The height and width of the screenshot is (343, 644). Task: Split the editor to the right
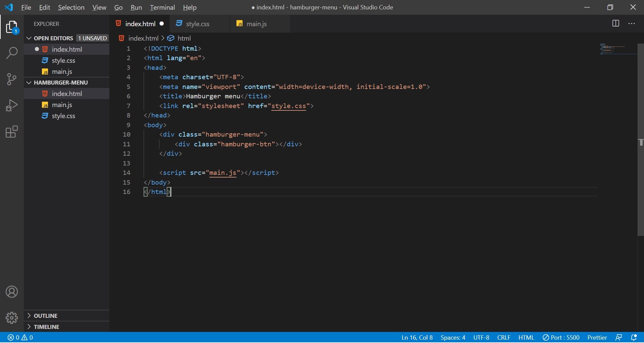616,23
